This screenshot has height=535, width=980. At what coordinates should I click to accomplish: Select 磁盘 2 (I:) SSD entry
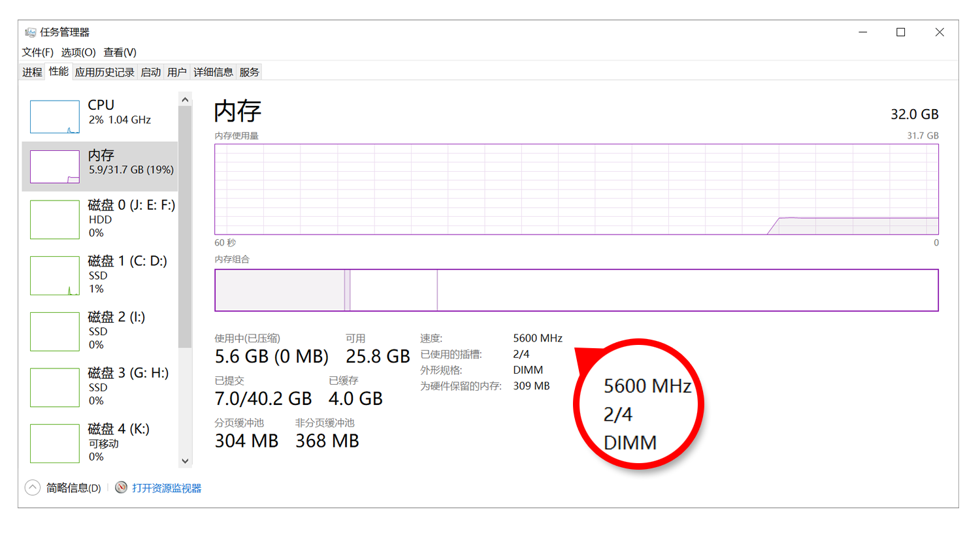(55, 331)
